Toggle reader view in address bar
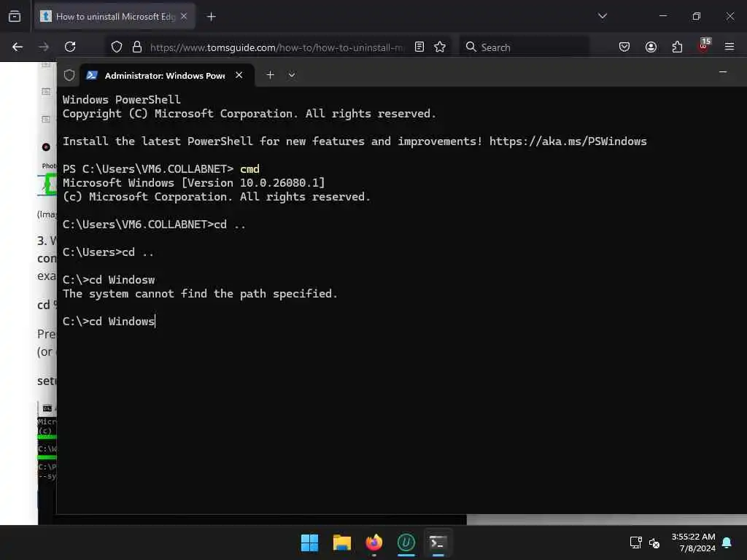Screen dimensions: 747x560 (x=419, y=47)
